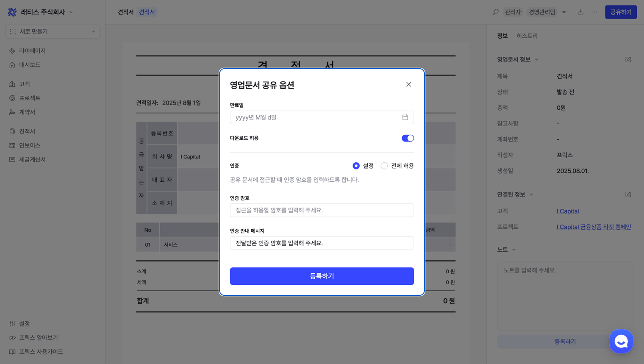Open I Capital 금융상품 타겟 캠페인 project link
644x364 pixels.
(594, 227)
